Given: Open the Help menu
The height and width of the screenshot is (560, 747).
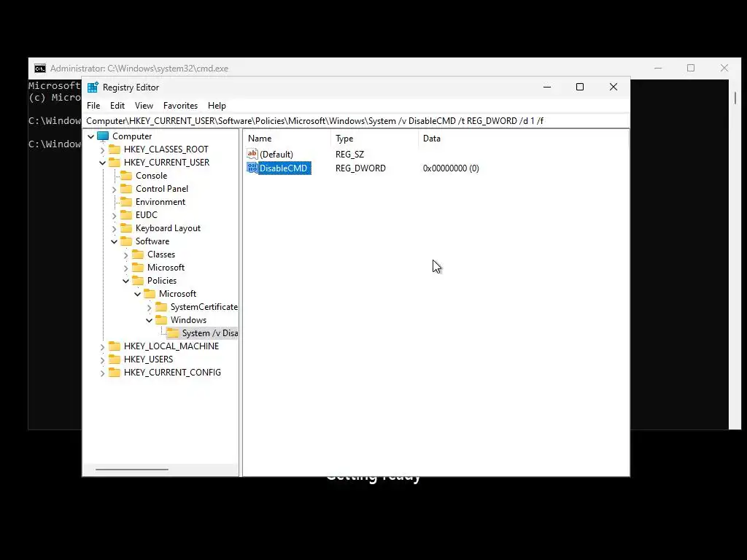Looking at the screenshot, I should 217,106.
